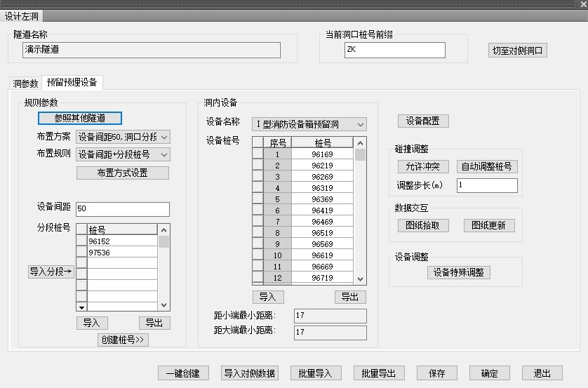Click 图纸拾取 button
588x388 pixels.
coord(423,225)
